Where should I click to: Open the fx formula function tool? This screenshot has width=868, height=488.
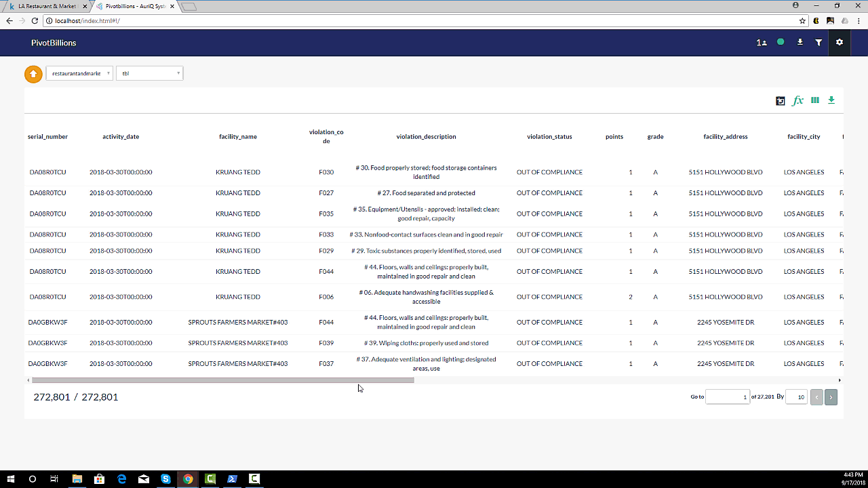(797, 100)
